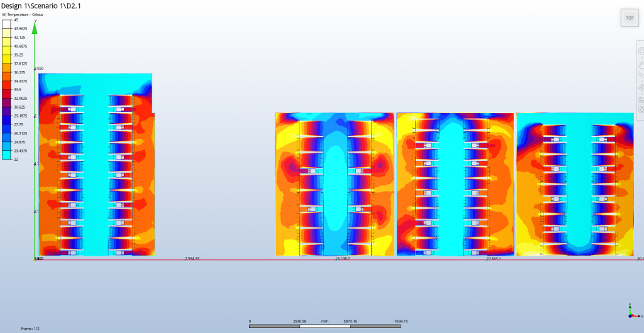The image size is (644, 333).
Task: Click the TOP face of the ViewCube
Action: [x=630, y=18]
